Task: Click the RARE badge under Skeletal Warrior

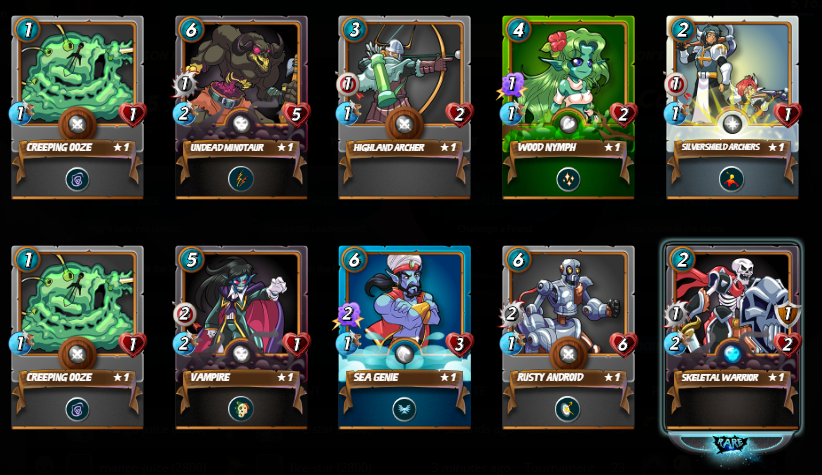Action: 732,444
